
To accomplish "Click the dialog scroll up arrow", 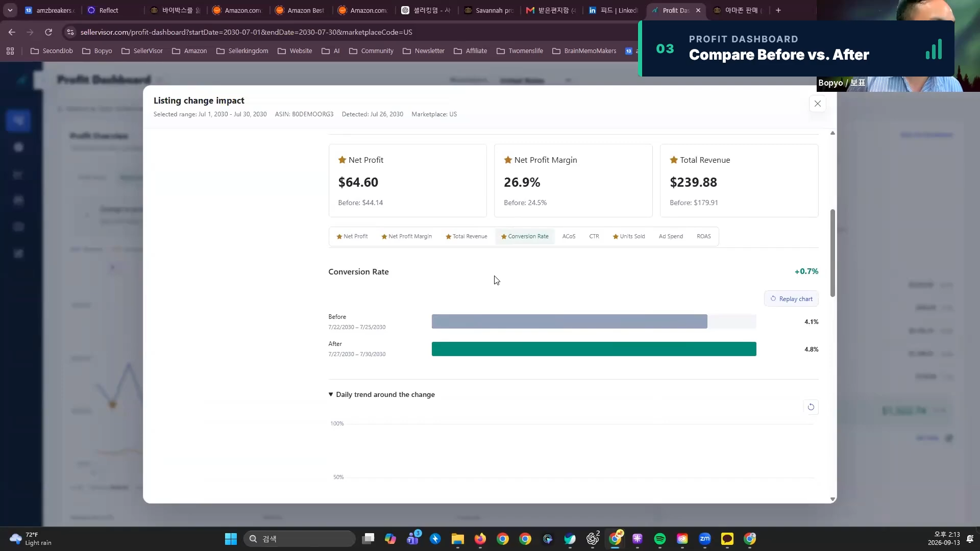I will tap(832, 133).
